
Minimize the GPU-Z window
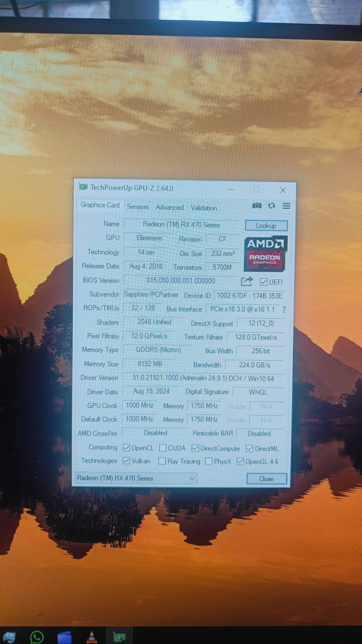[231, 189]
